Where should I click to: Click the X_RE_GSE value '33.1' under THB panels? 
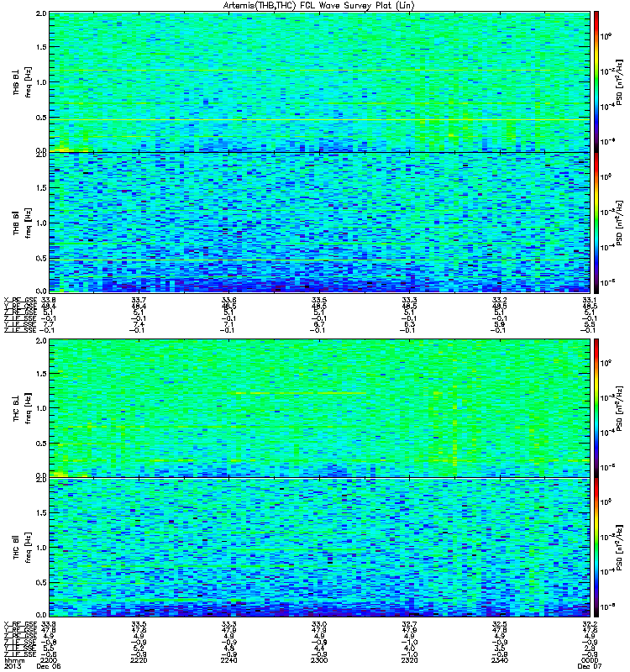[590, 300]
